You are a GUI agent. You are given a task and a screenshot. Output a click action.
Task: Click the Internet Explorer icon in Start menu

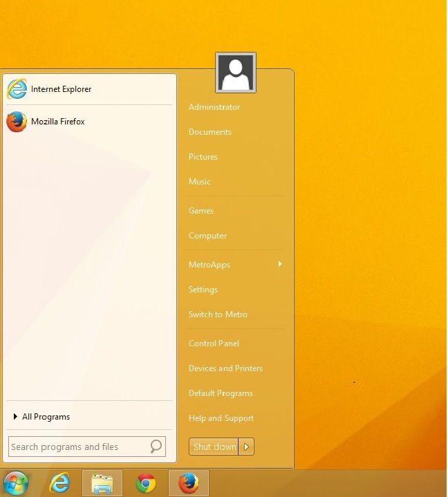(x=17, y=89)
